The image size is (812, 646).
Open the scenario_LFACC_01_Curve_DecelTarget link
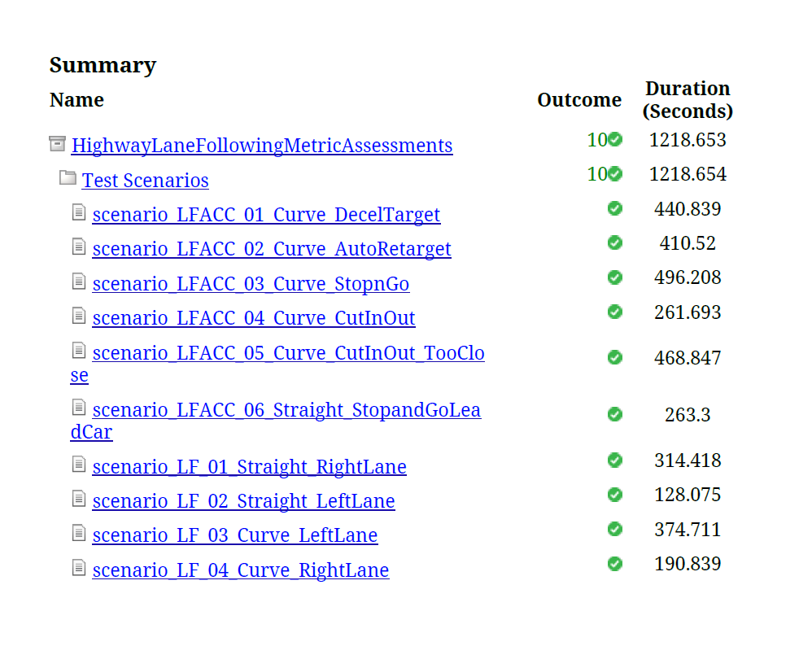pos(266,215)
